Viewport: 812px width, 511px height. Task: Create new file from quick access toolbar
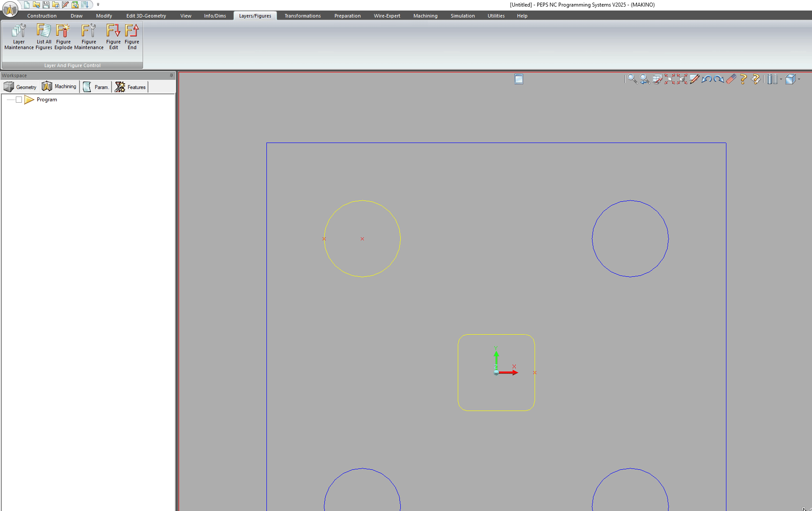[x=27, y=5]
